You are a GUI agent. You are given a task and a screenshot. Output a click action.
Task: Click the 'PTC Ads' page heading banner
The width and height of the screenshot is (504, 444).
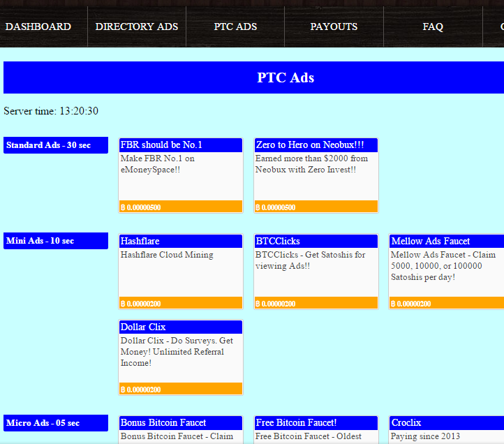click(253, 77)
